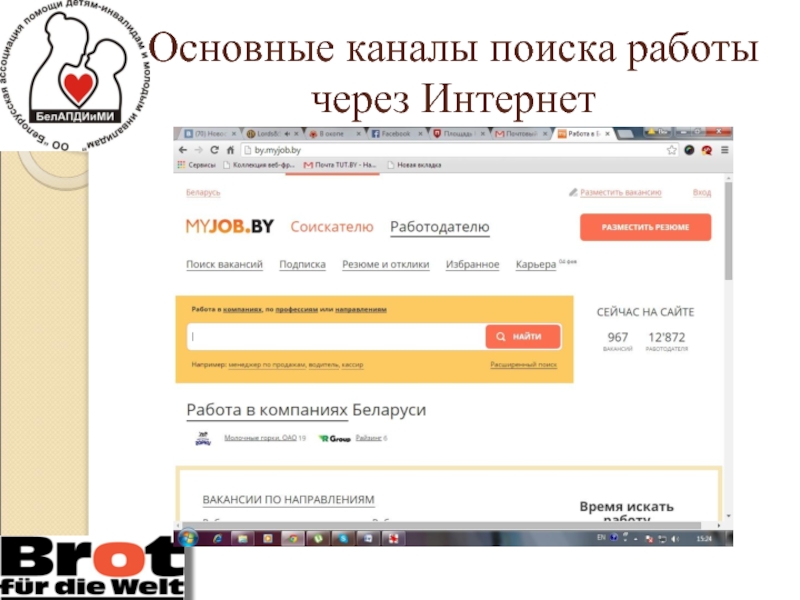Viewport: 800px width, 600px height.
Task: Open the Chrome hamburger menu
Action: pos(724,150)
